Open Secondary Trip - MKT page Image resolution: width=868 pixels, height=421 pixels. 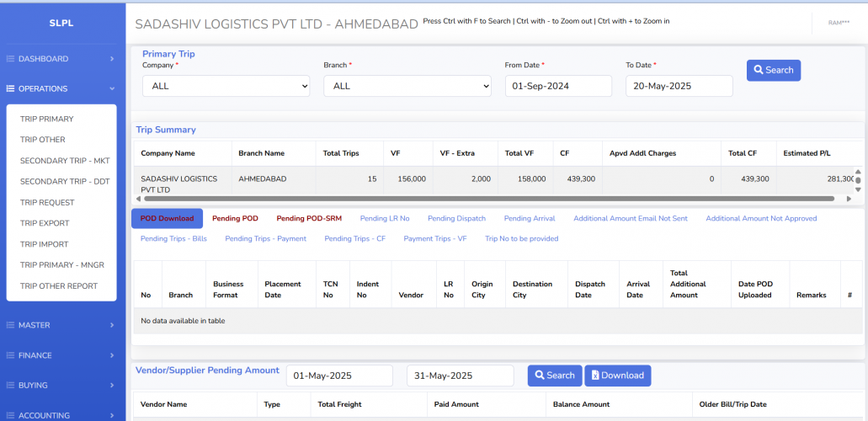pos(65,161)
